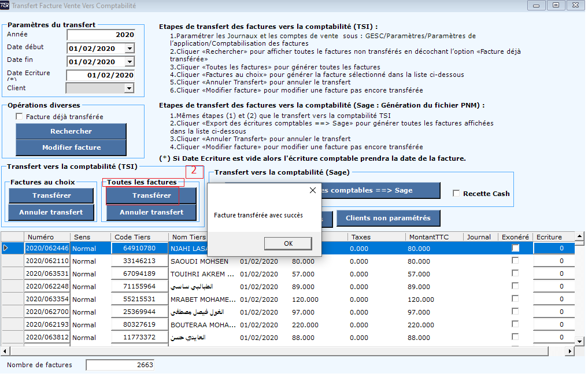588x377 pixels.
Task: Close the success message dialog with X
Action: (313, 190)
